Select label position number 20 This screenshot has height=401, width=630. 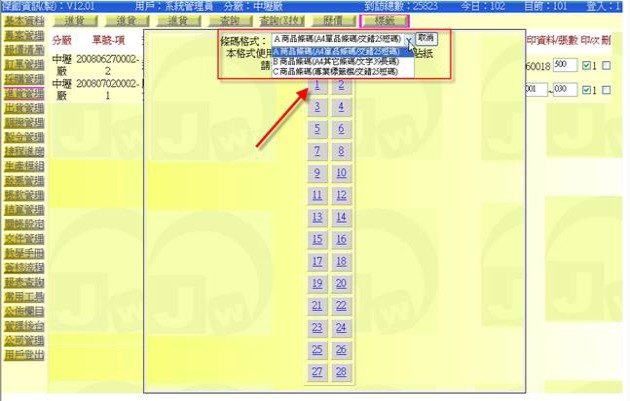(341, 283)
